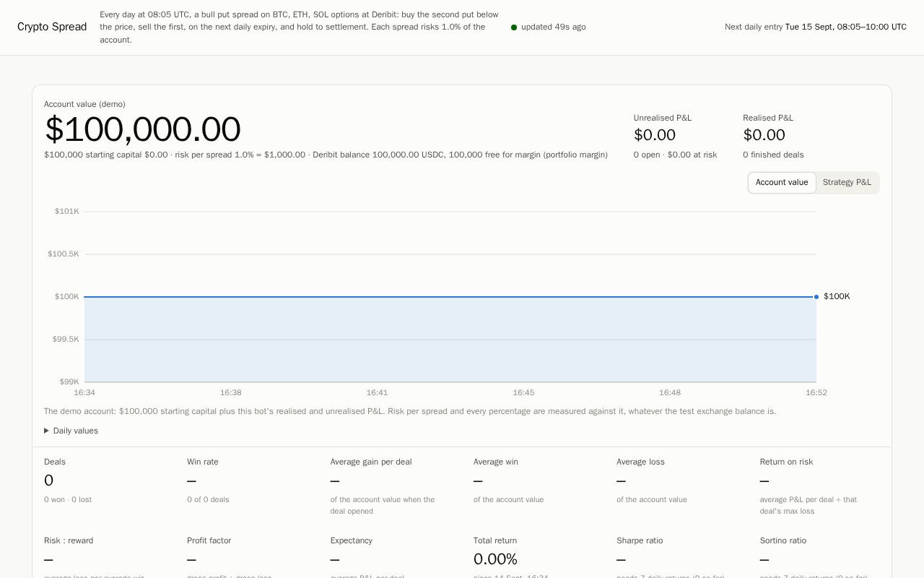This screenshot has width=924, height=578.
Task: Click the Average win label
Action: click(x=496, y=462)
